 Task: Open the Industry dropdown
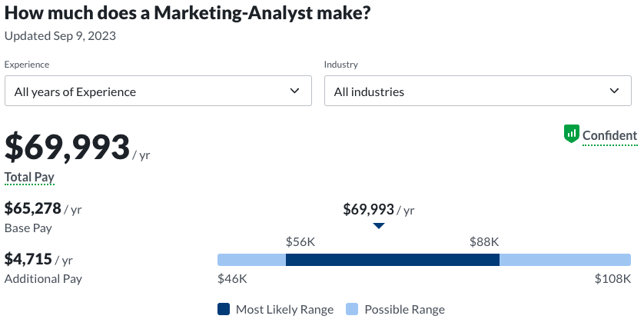pos(477,91)
